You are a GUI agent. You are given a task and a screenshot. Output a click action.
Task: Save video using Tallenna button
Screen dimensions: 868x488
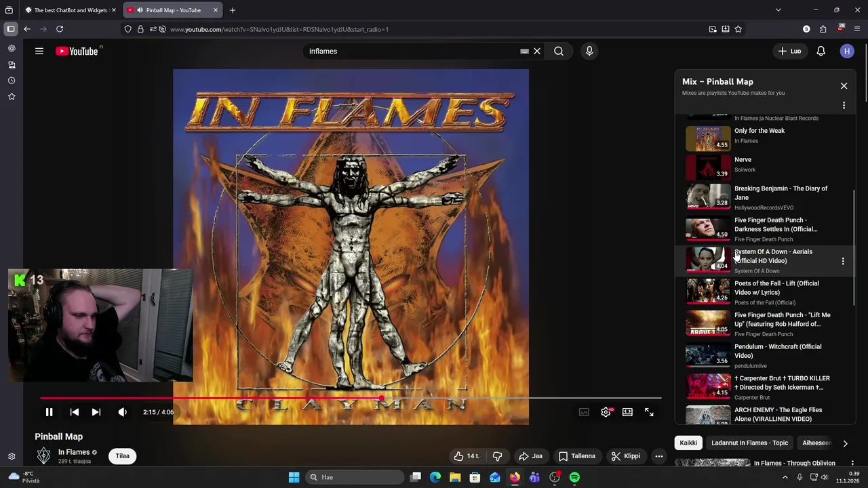(x=576, y=456)
